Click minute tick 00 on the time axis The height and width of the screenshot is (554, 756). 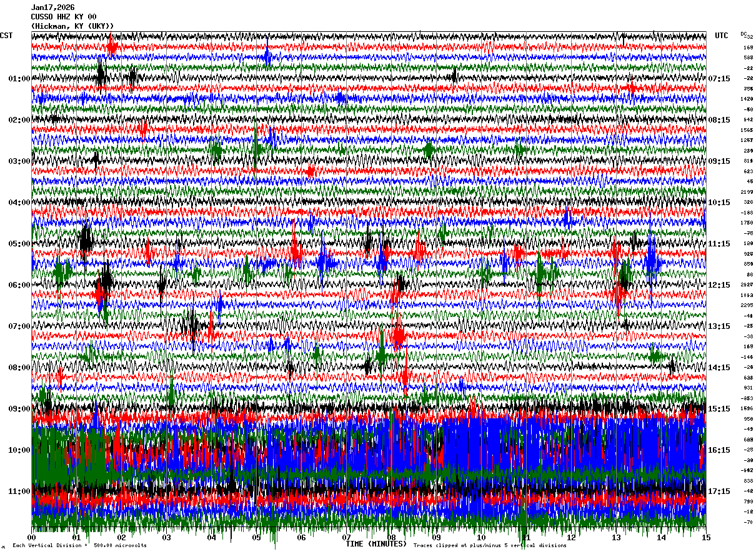pos(32,538)
